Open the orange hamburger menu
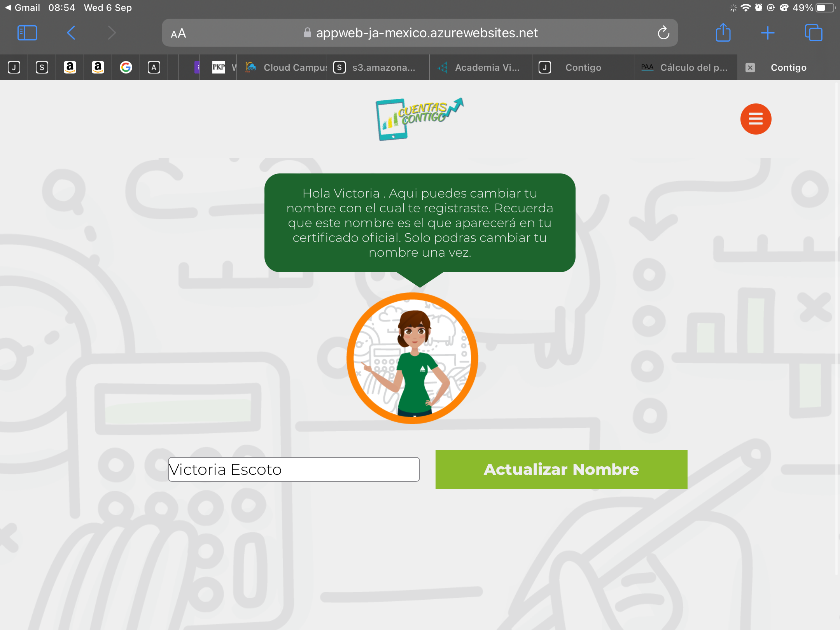This screenshot has width=840, height=630. click(x=756, y=119)
